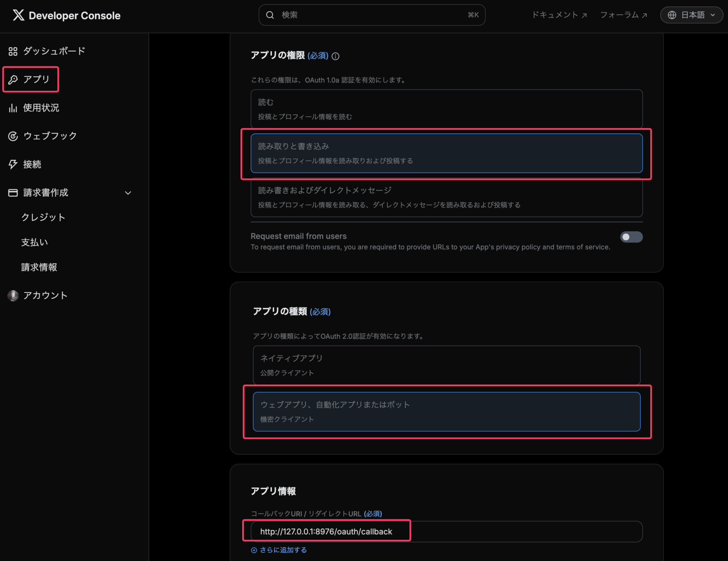Screen dimensions: 728x561
Task: Open the ダッシュボード section via its grid icon
Action: pos(13,51)
